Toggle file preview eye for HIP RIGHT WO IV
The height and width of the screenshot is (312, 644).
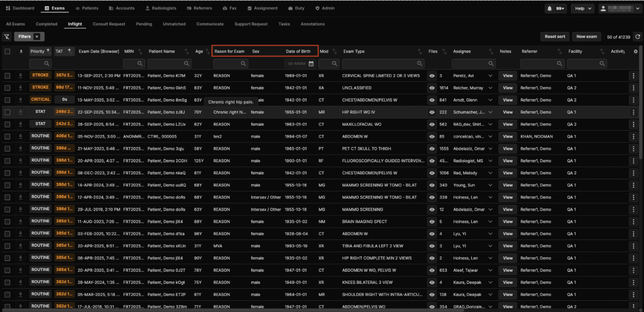(x=432, y=112)
